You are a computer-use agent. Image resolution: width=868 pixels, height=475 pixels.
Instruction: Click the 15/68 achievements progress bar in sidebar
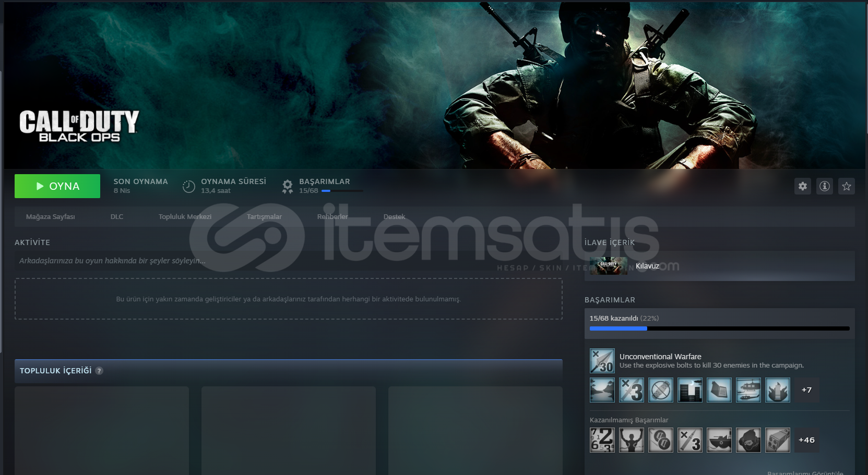[x=720, y=328]
